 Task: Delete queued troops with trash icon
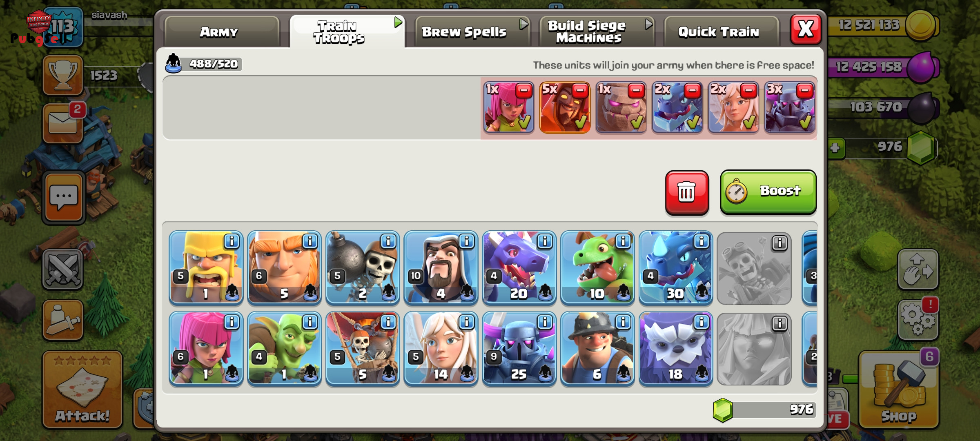687,192
